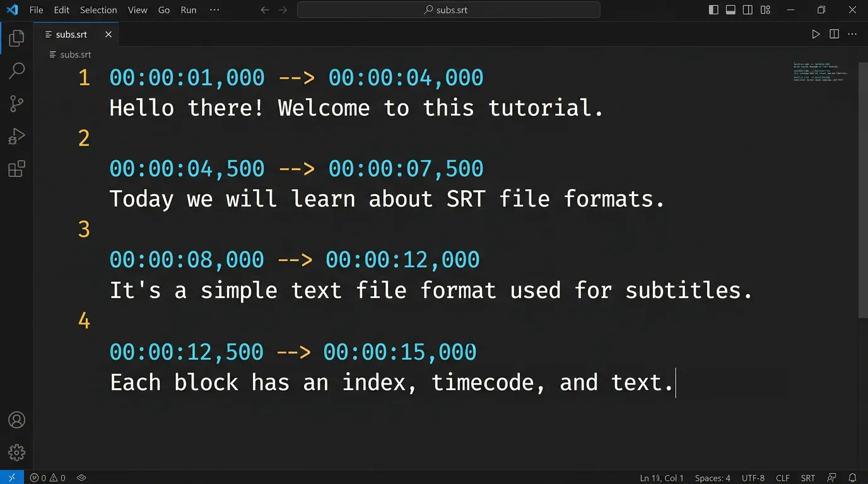This screenshot has width=868, height=484.
Task: Click the ports forwarding status icon
Action: click(x=81, y=478)
